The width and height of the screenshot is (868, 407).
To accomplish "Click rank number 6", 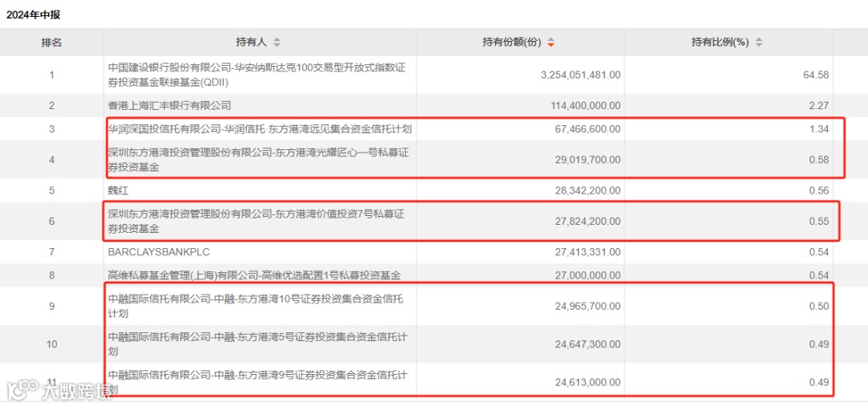I will coord(51,222).
